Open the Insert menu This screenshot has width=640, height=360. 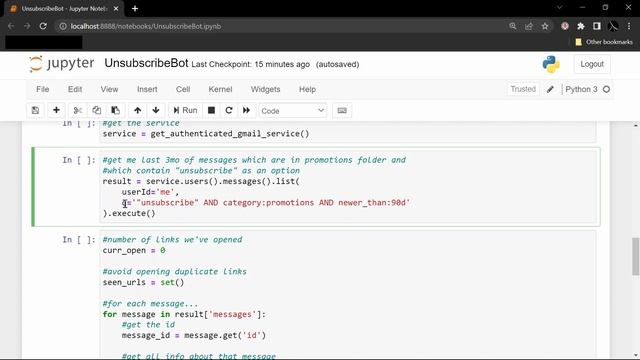[x=147, y=89]
